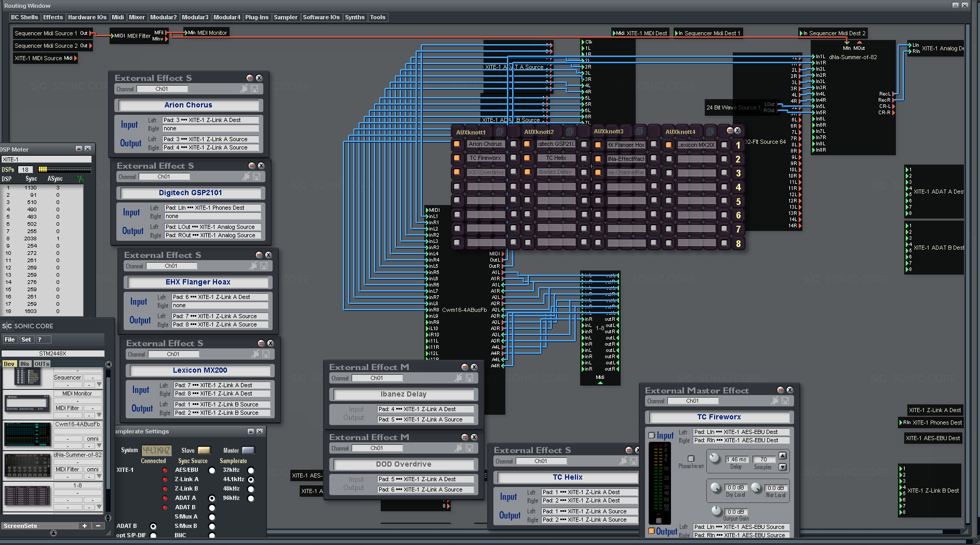Open the BC Shells menu
The image size is (980, 545).
(x=24, y=17)
